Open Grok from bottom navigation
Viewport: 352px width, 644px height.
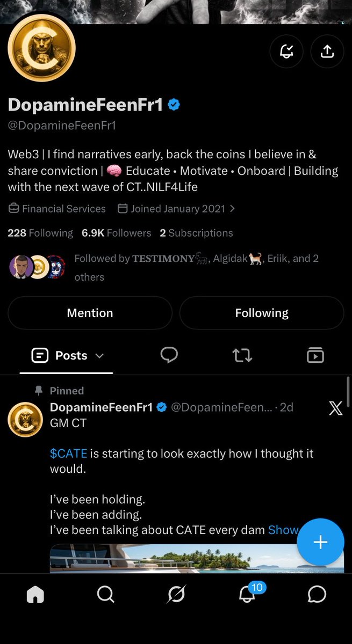coord(176,594)
